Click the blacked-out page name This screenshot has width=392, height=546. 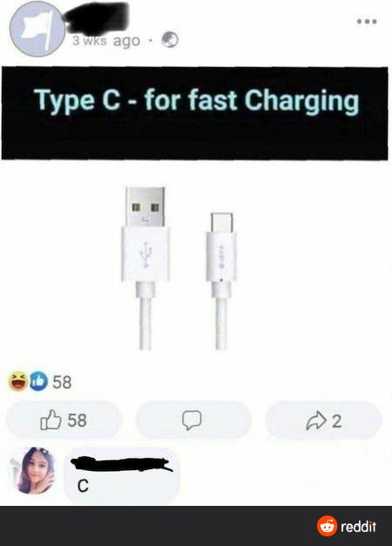point(97,17)
